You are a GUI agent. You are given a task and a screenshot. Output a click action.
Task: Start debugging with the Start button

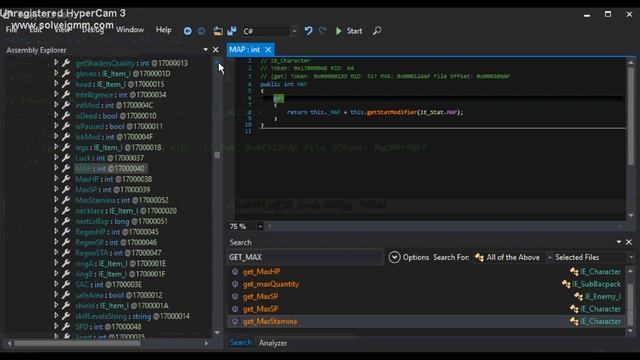[x=349, y=31]
